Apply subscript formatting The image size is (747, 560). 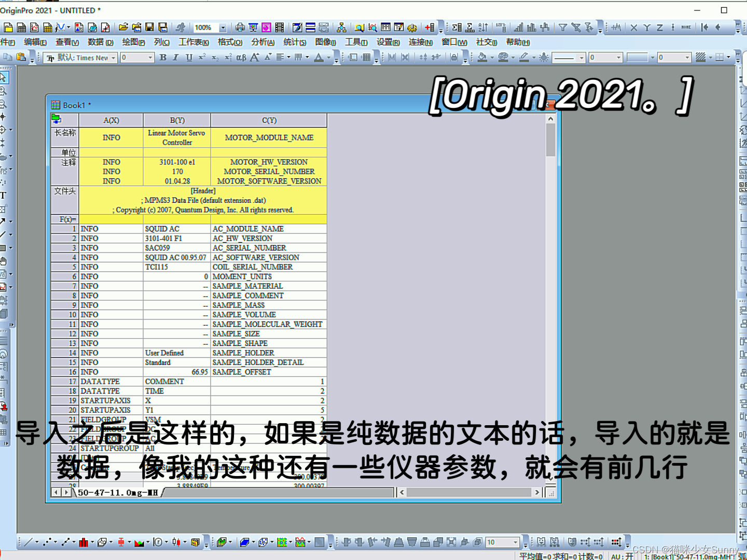pos(215,58)
